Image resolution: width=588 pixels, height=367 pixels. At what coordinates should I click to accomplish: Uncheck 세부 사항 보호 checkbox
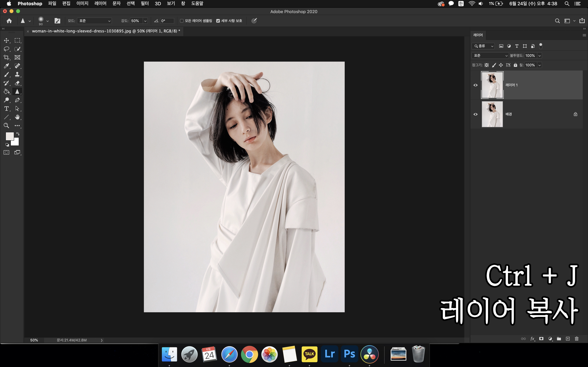click(x=218, y=21)
